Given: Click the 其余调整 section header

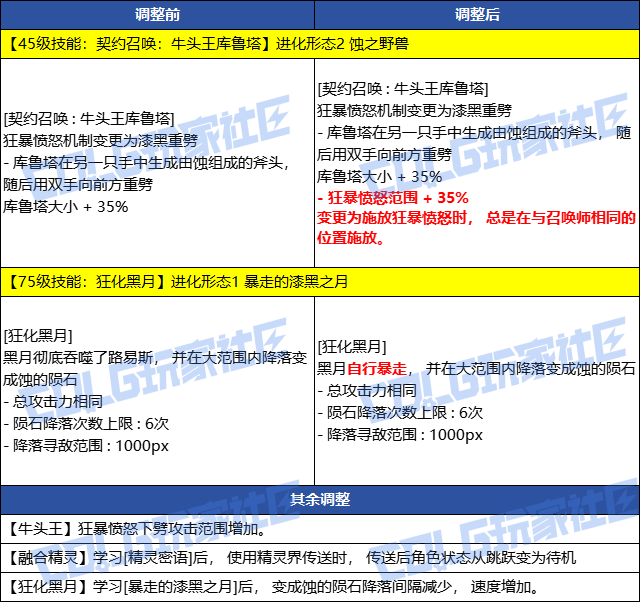Looking at the screenshot, I should pos(320,499).
